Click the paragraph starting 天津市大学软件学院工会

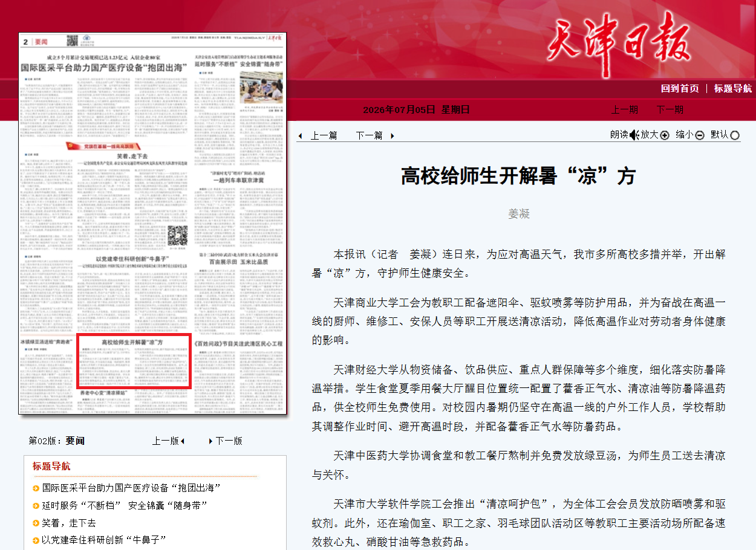pos(518,523)
